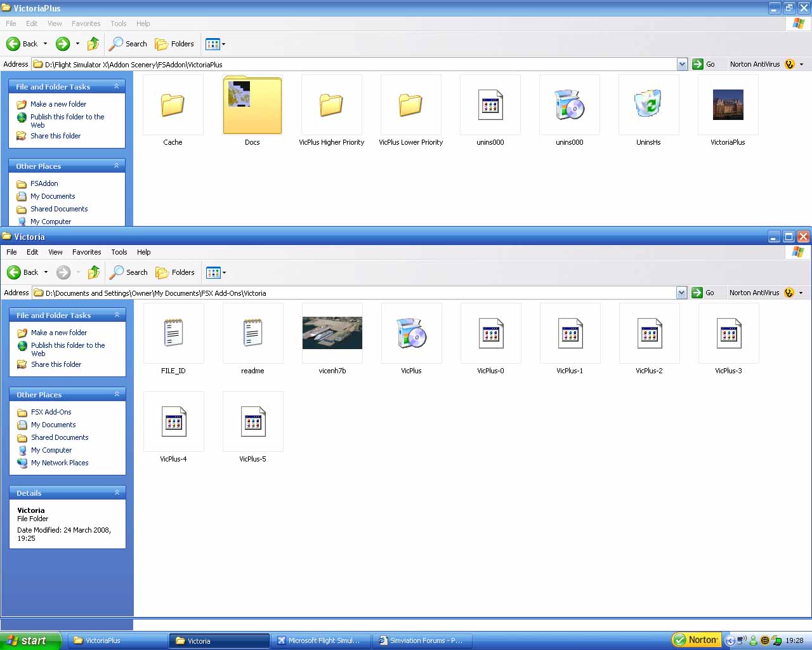The image size is (812, 650).
Task: Click Make a new folder in Victoria window
Action: [59, 333]
